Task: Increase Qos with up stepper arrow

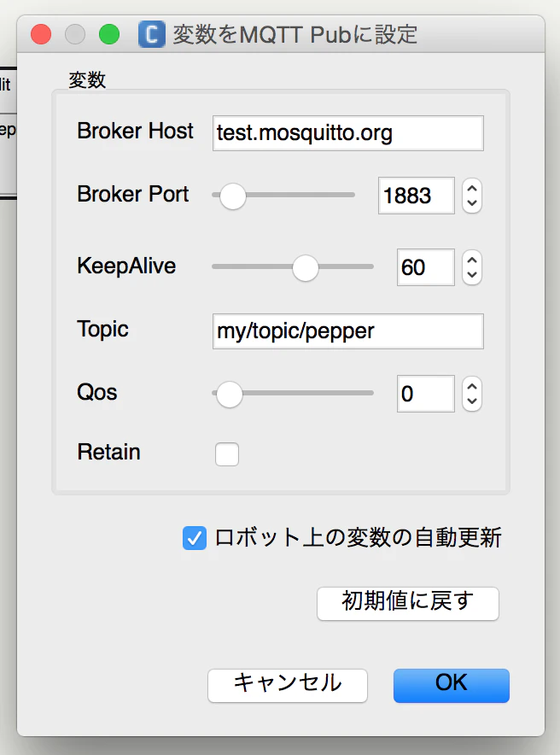Action: coord(472,387)
